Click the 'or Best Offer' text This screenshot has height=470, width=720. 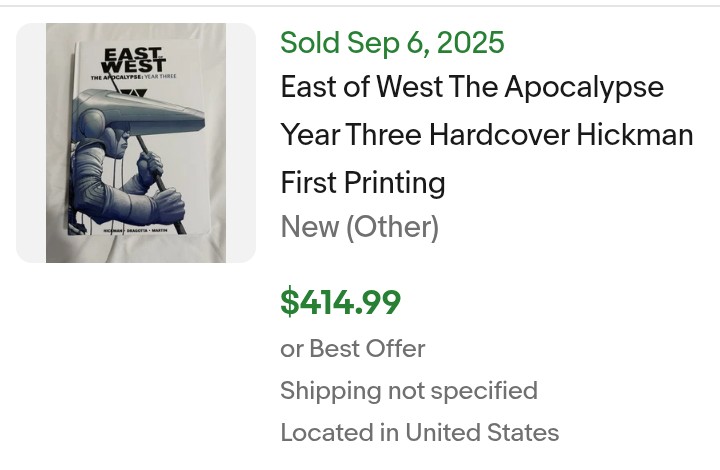(353, 349)
